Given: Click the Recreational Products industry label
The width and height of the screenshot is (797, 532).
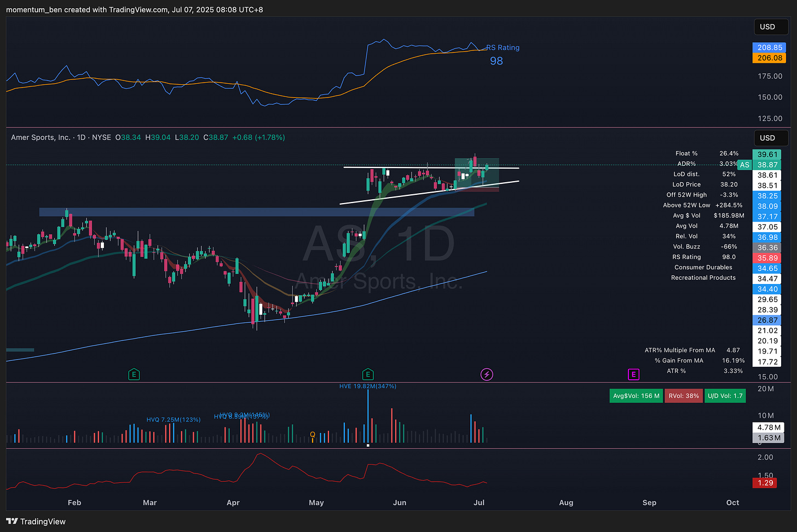Looking at the screenshot, I should tap(703, 278).
